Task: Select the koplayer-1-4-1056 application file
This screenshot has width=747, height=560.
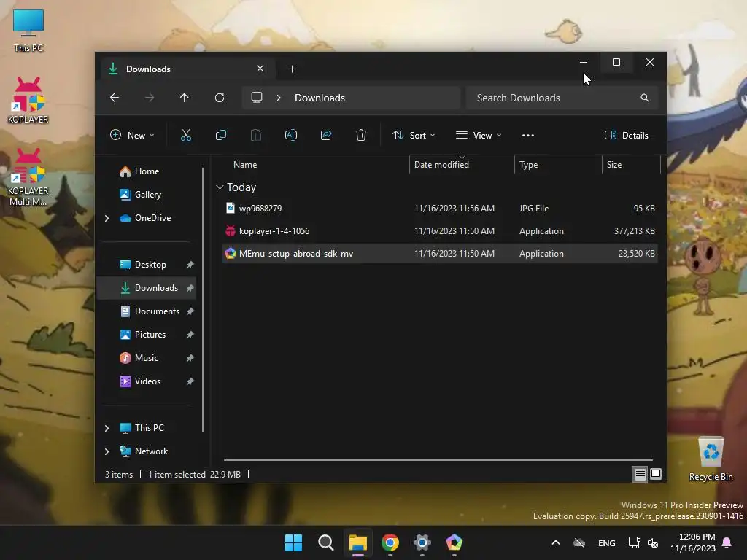Action: coord(440,231)
